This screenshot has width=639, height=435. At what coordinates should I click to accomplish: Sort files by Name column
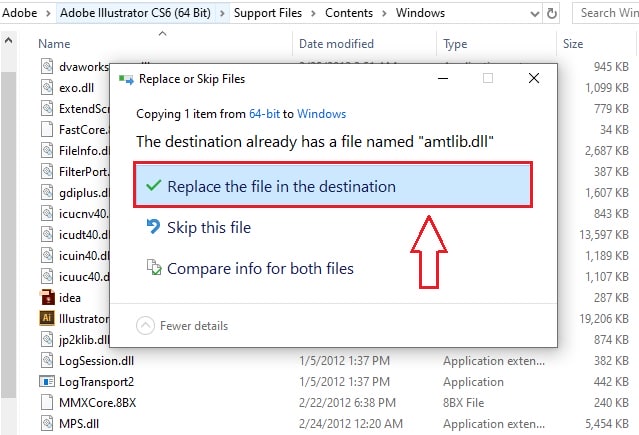pos(54,44)
